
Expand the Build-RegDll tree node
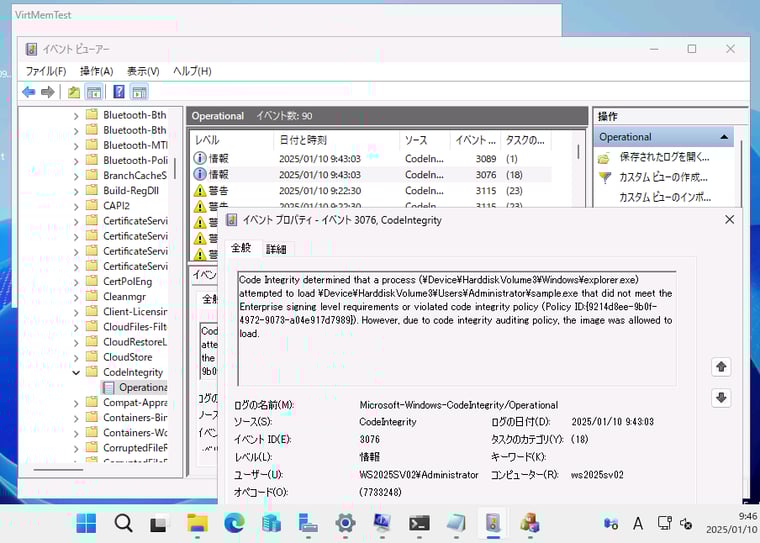tap(76, 191)
